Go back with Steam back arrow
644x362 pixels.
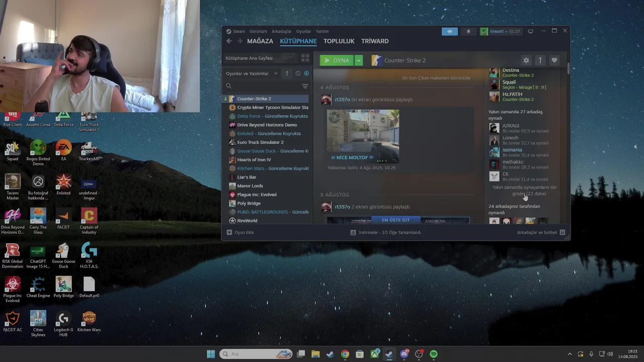pyautogui.click(x=229, y=41)
